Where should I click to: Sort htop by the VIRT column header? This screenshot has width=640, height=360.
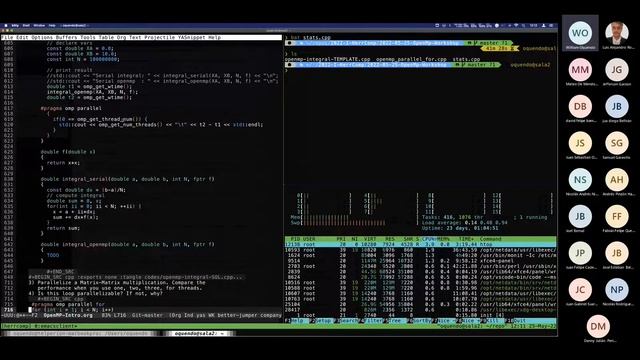point(370,239)
